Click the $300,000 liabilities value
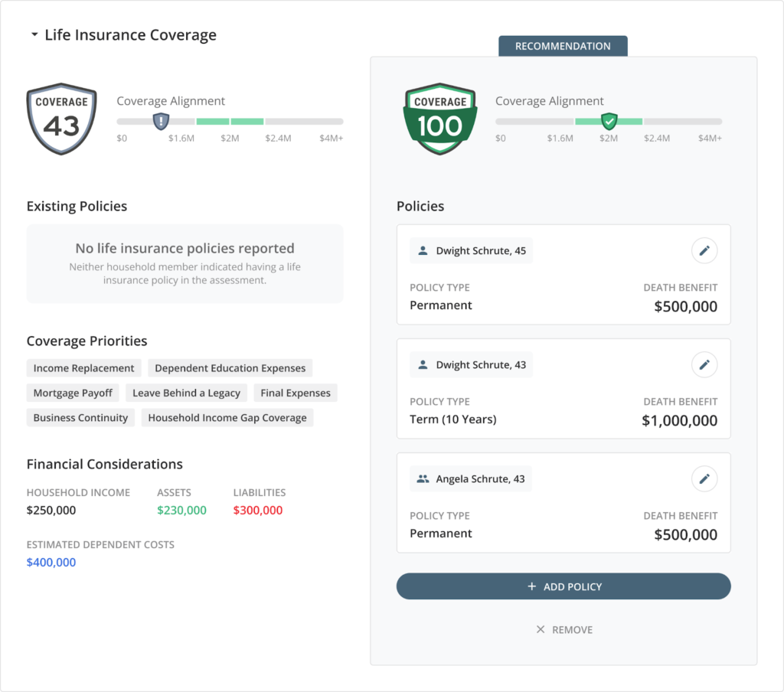784x692 pixels. [x=257, y=510]
